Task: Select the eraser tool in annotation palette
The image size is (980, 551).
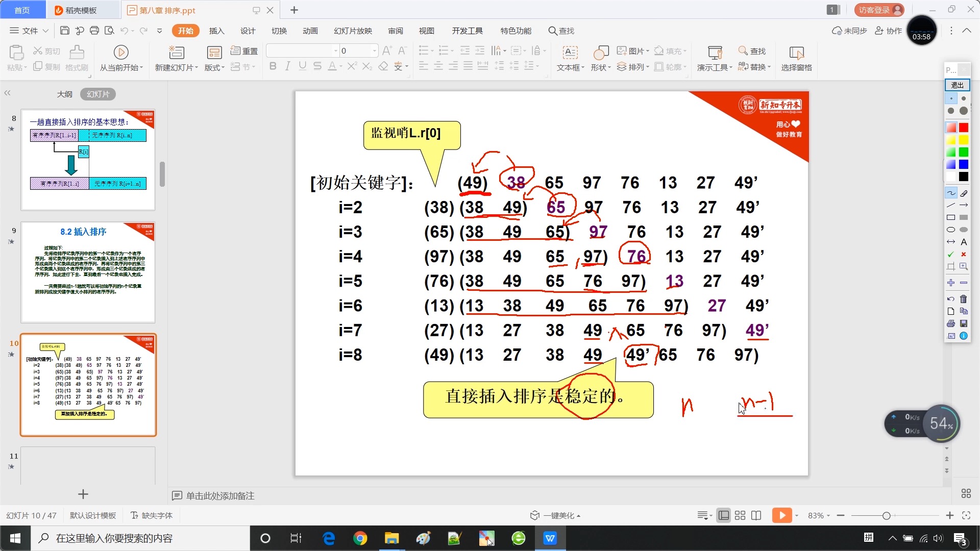Action: (x=964, y=193)
